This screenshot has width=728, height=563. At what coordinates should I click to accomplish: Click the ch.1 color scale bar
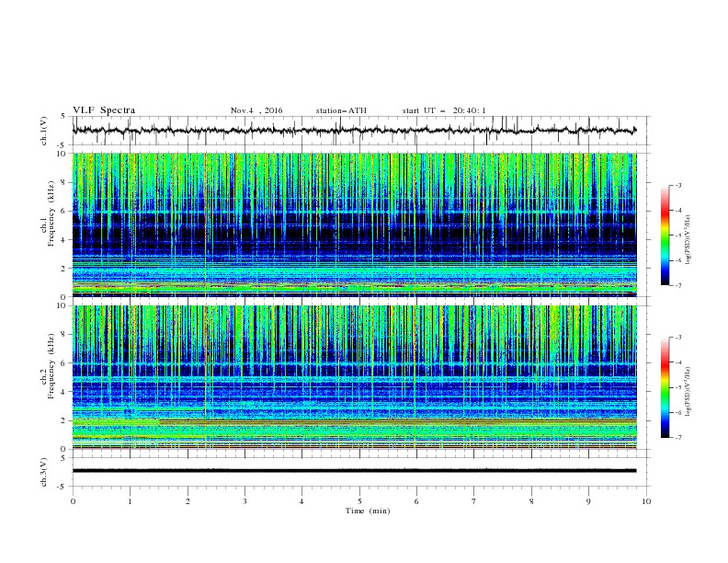[x=665, y=236]
